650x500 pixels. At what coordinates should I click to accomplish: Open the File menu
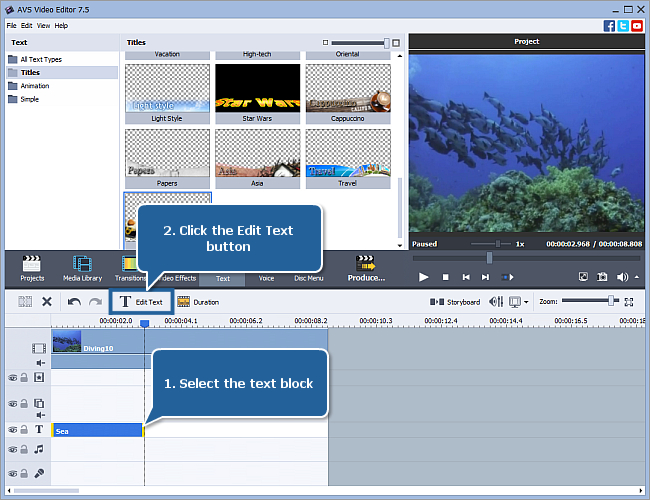click(x=11, y=26)
